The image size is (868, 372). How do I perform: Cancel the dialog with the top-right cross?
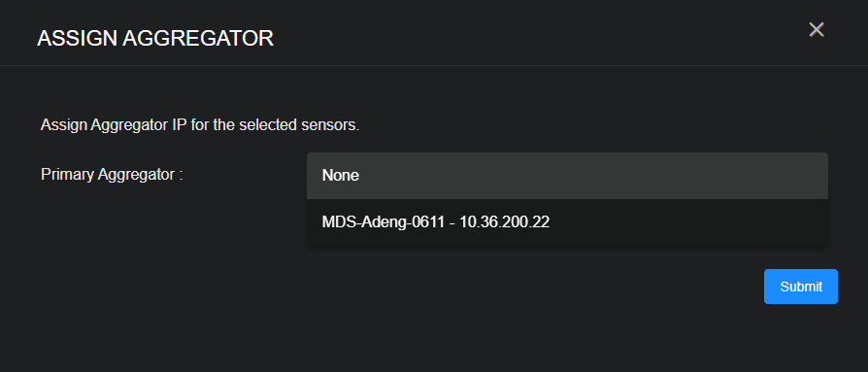[x=817, y=30]
